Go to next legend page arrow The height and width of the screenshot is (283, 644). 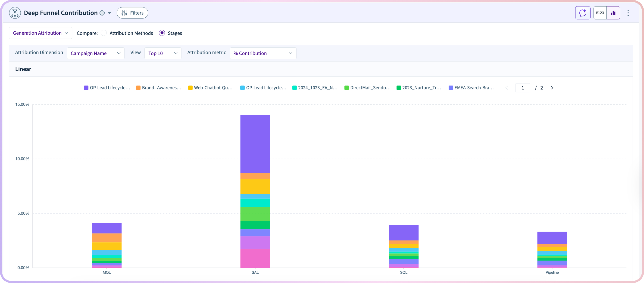pos(552,88)
